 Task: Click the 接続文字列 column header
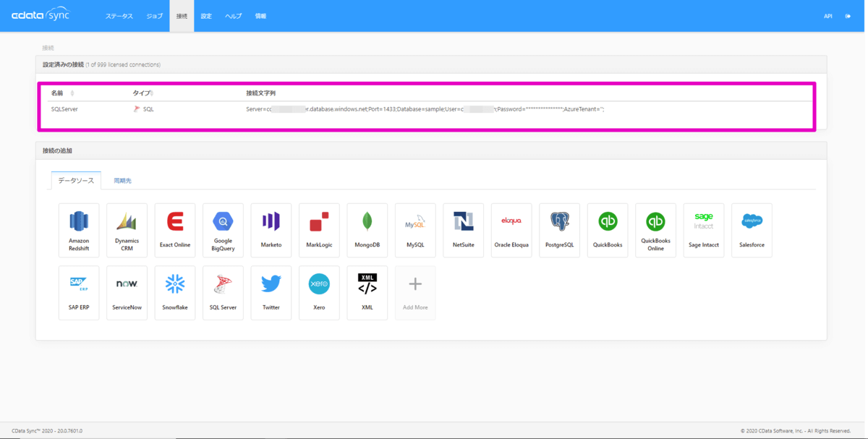click(260, 93)
